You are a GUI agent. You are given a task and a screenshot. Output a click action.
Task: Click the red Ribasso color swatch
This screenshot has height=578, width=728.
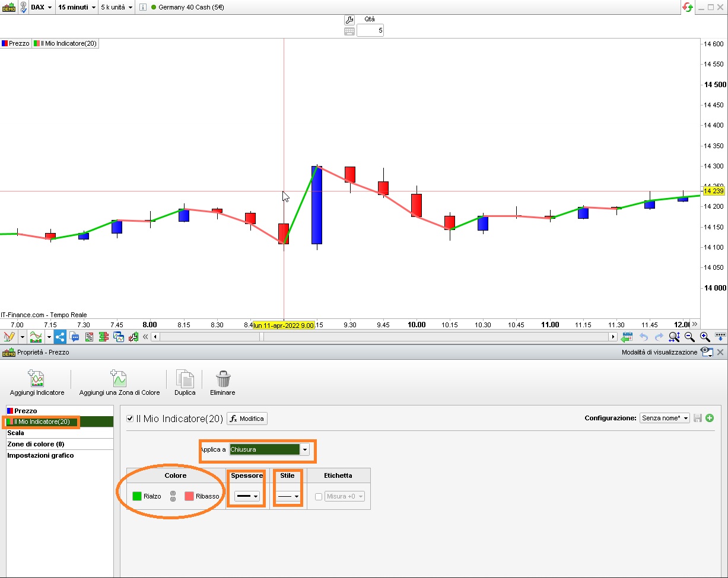coord(189,496)
